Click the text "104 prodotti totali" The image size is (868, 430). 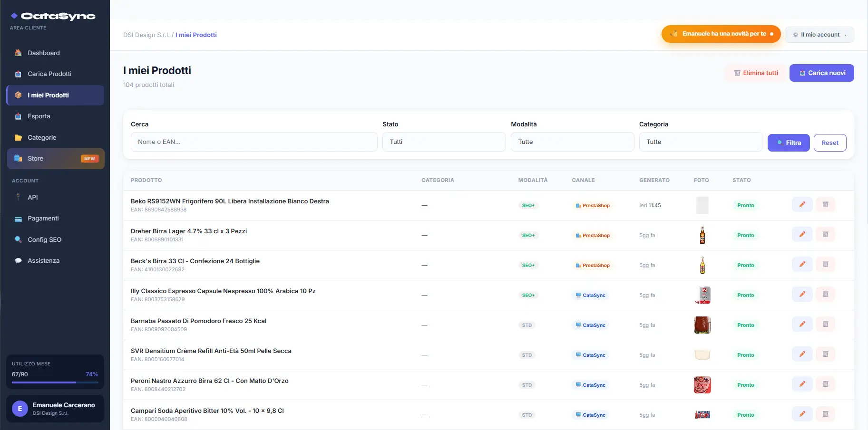click(148, 85)
